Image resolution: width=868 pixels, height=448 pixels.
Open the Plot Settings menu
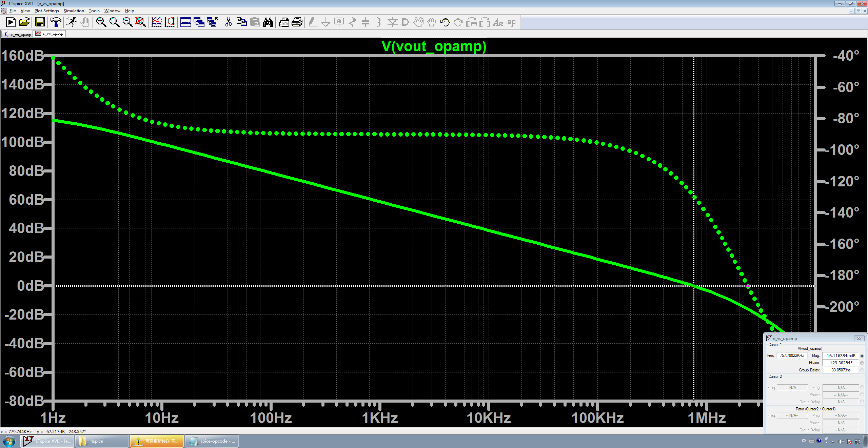pyautogui.click(x=46, y=11)
